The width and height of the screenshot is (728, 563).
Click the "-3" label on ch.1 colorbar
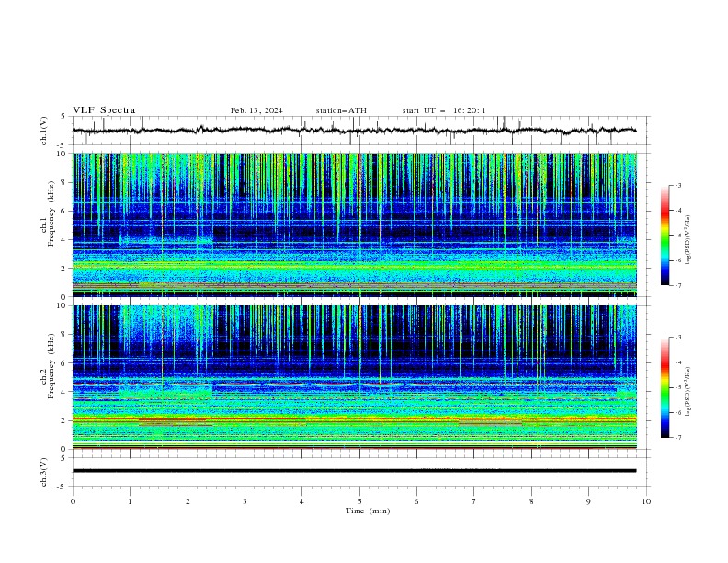[x=678, y=185]
